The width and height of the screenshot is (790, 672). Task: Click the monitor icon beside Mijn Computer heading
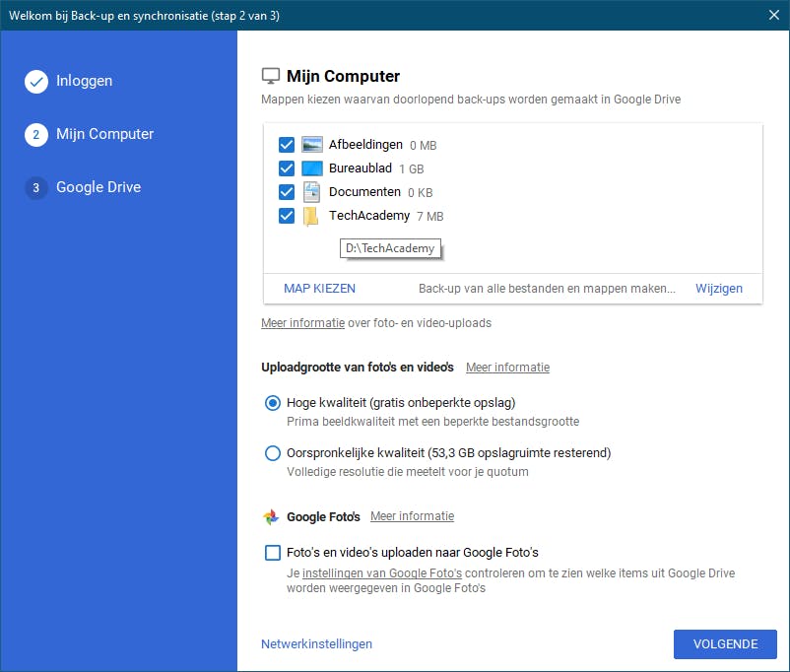[271, 76]
